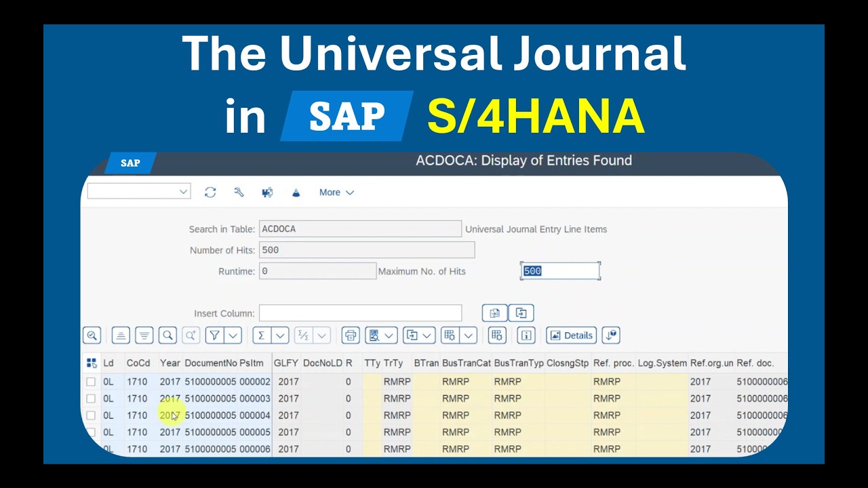Tick the checkbox of row Pslitm 000004
Screen dimensions: 868x488
click(x=91, y=415)
